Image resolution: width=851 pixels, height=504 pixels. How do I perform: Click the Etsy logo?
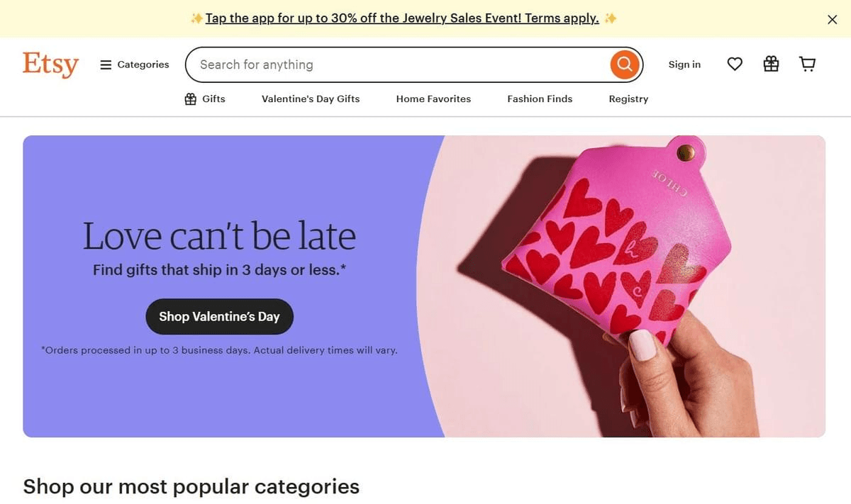(x=50, y=65)
